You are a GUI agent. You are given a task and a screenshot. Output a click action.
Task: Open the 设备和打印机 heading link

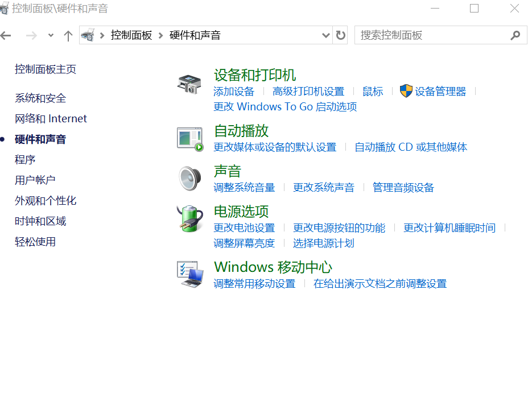(255, 75)
